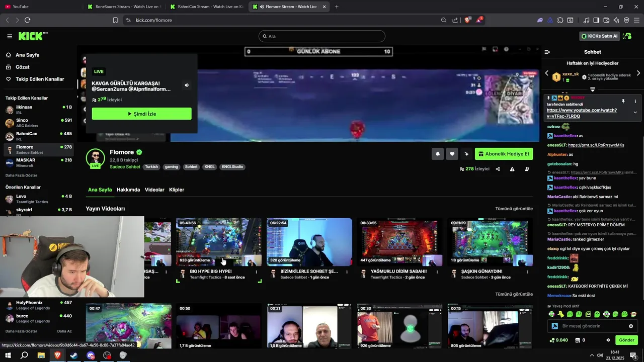Click KICKs Satın Al button
644x362 pixels.
[599, 36]
